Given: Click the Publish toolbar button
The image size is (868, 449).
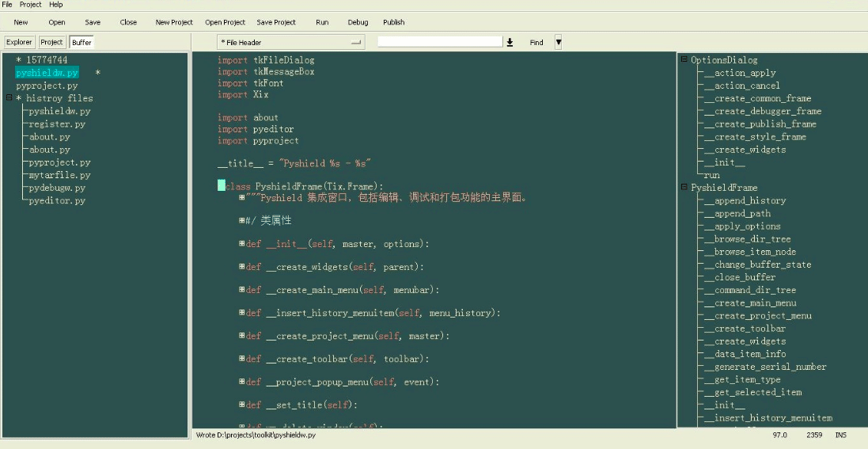Looking at the screenshot, I should (393, 22).
